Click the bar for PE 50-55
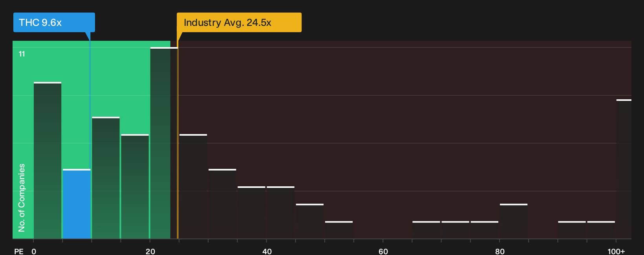644x255 pixels. click(x=339, y=230)
